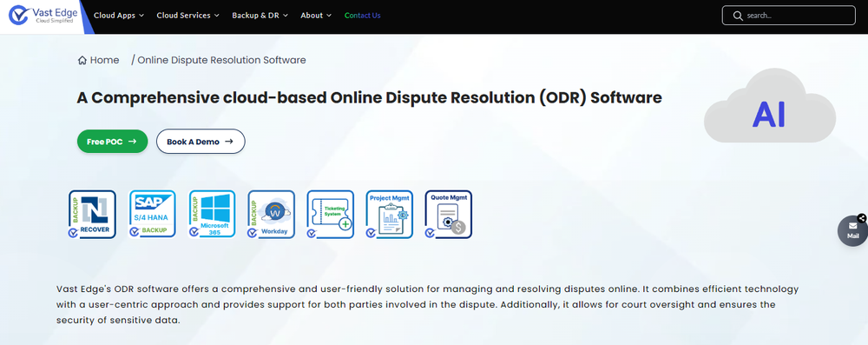Click the share icon above Mail
The width and height of the screenshot is (868, 345).
click(861, 218)
